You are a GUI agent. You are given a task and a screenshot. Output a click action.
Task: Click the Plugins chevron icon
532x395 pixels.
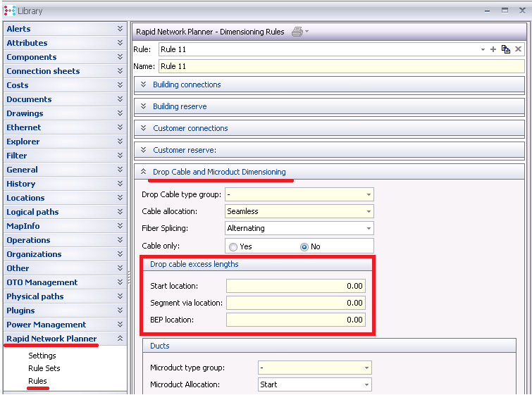tap(120, 311)
